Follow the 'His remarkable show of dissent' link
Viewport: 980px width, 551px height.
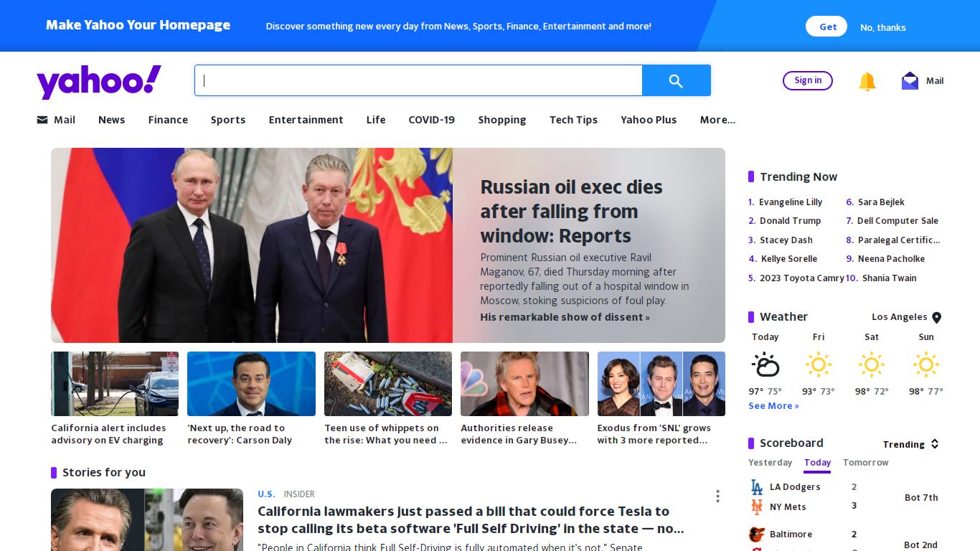click(565, 317)
